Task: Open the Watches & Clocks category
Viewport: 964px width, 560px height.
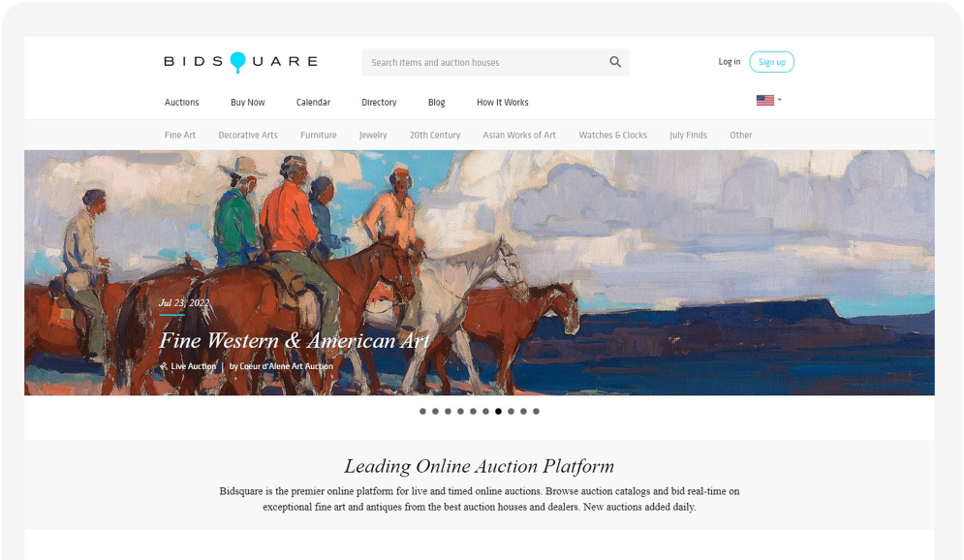Action: coord(612,136)
